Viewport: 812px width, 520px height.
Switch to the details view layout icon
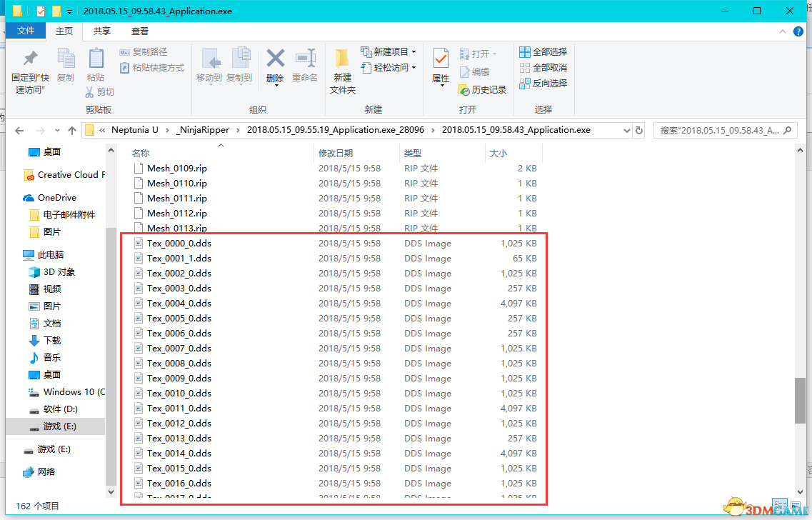click(780, 505)
